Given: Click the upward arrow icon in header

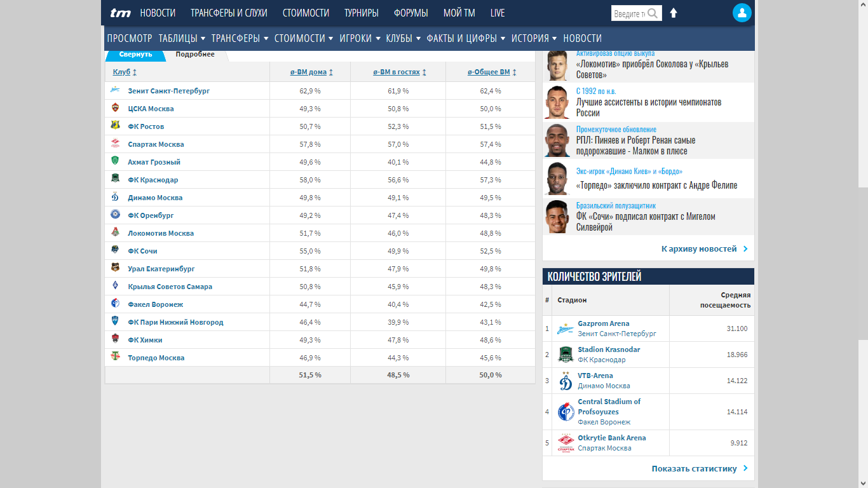Looking at the screenshot, I should point(674,13).
